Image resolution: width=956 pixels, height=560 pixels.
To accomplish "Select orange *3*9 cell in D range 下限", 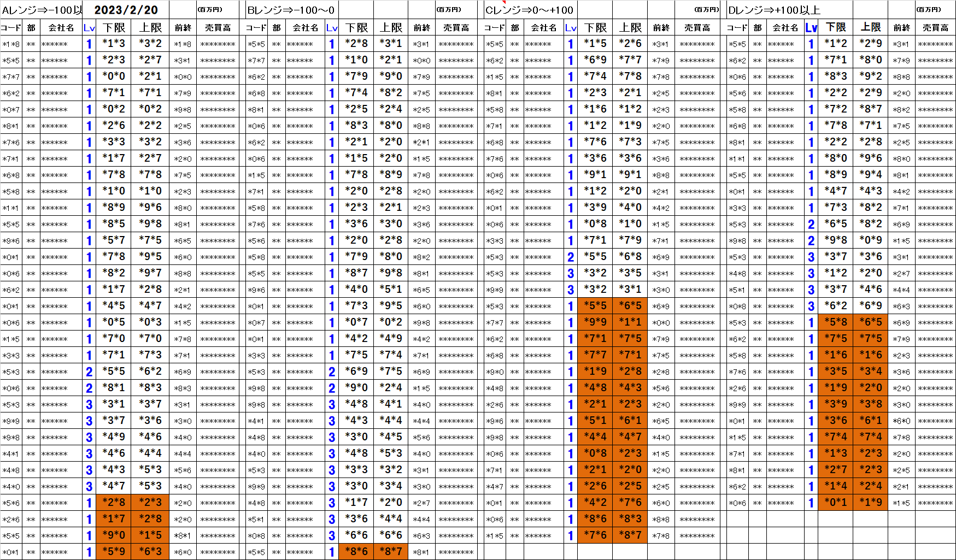I will (x=836, y=404).
